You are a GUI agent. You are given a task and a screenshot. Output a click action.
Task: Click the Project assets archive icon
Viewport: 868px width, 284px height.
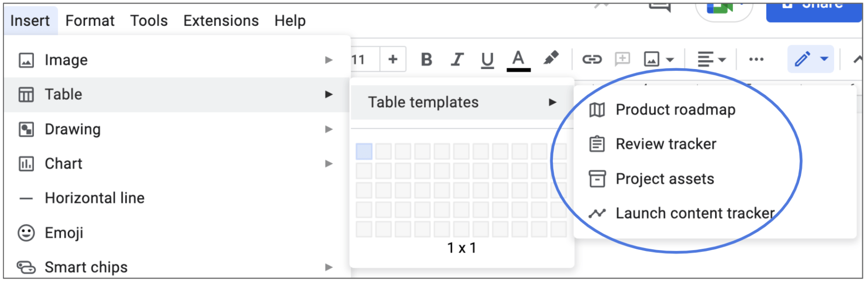[x=597, y=179]
